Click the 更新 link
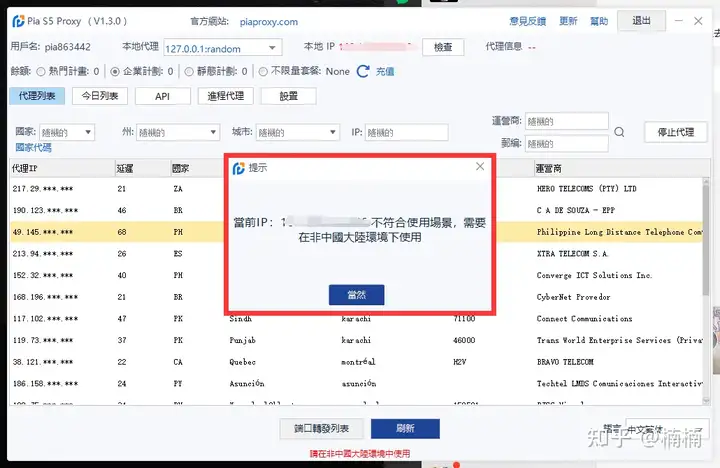 568,21
